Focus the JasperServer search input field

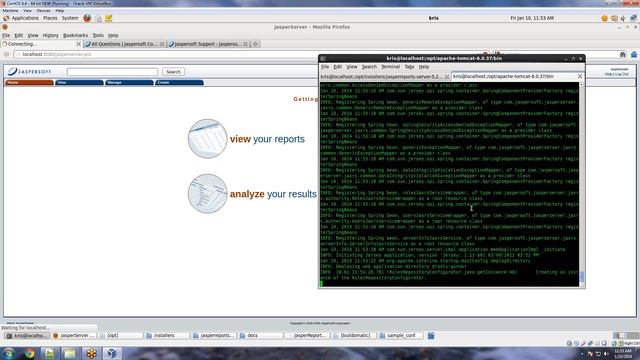click(x=112, y=71)
